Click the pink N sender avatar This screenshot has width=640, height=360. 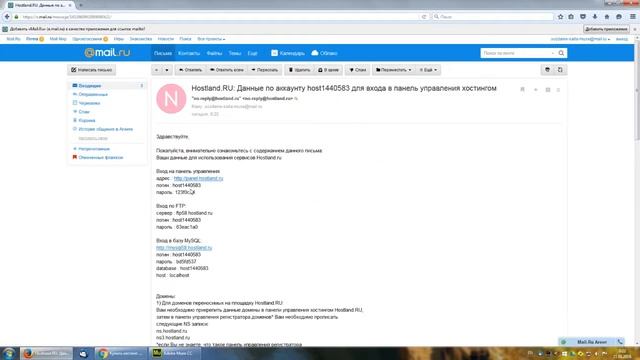(171, 99)
